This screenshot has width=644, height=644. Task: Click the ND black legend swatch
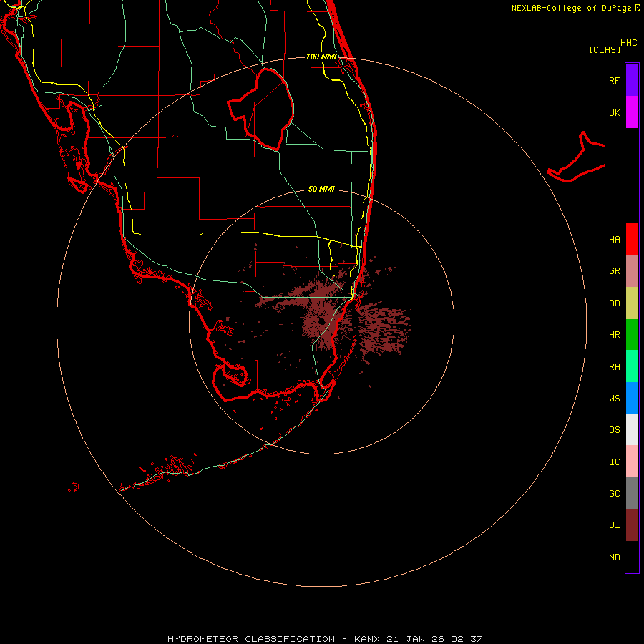(632, 557)
